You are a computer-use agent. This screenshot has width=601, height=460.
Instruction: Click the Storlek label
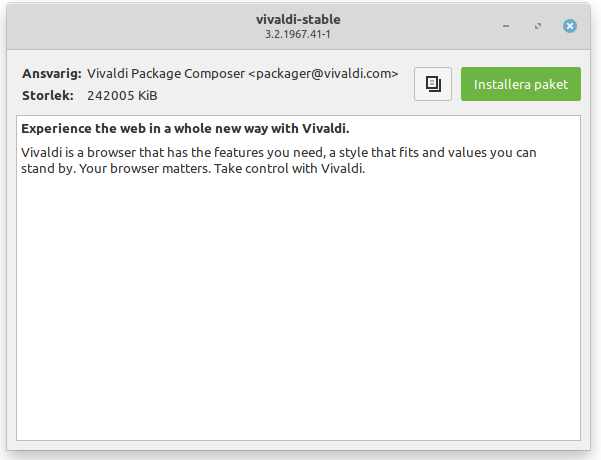[48, 96]
